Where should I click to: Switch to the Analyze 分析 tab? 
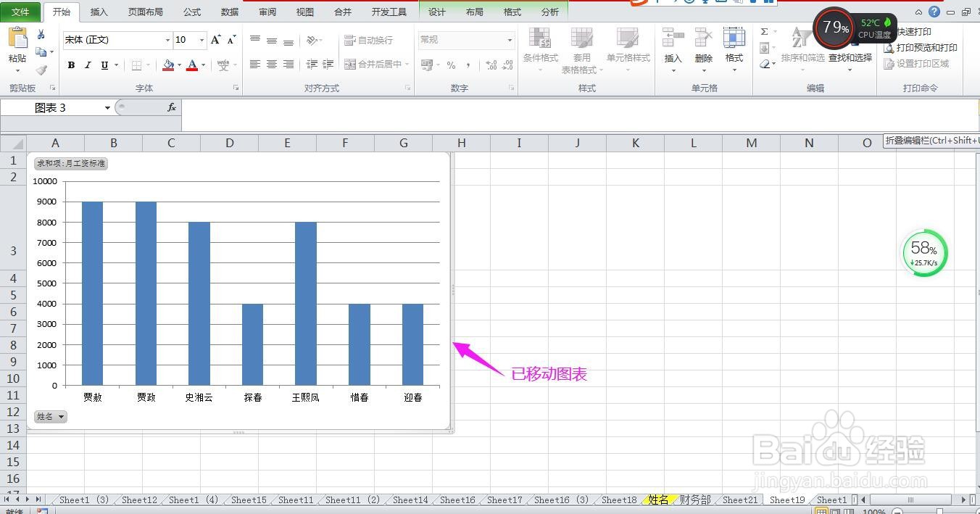550,12
